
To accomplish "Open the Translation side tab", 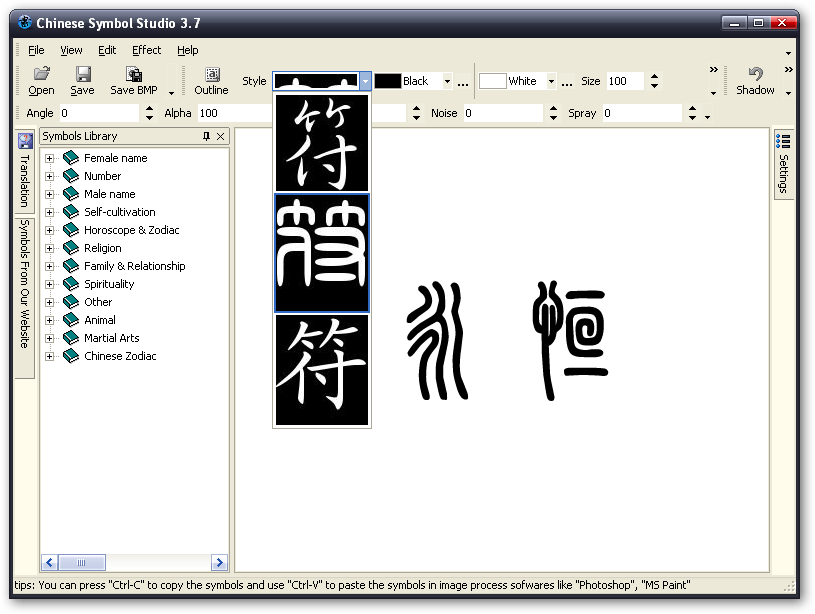I will point(24,171).
